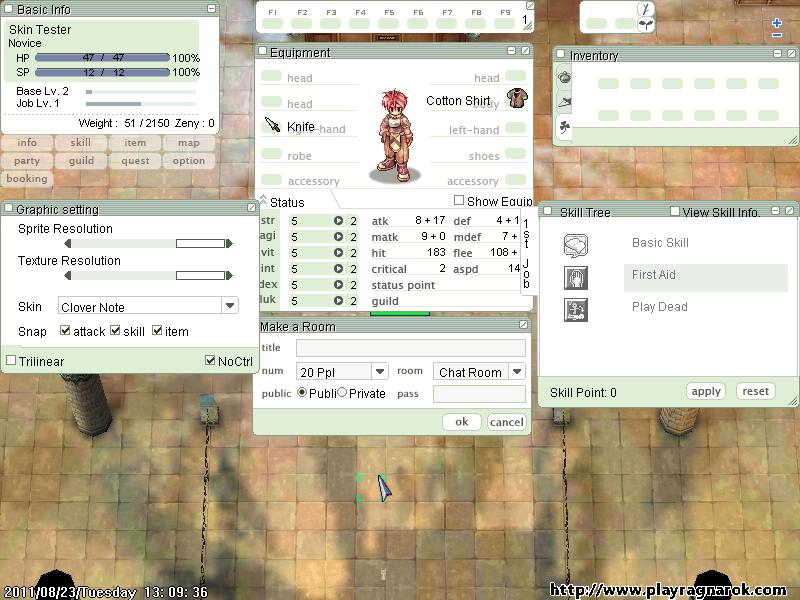Screen dimensions: 800x600
Task: Open the Inventory usable items tab icon
Action: point(564,78)
